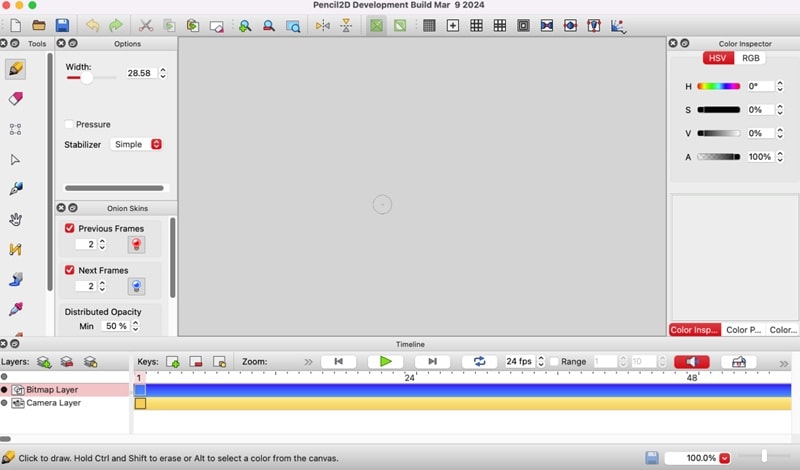This screenshot has width=800, height=470.
Task: Select the Pencil tool
Action: [x=15, y=68]
